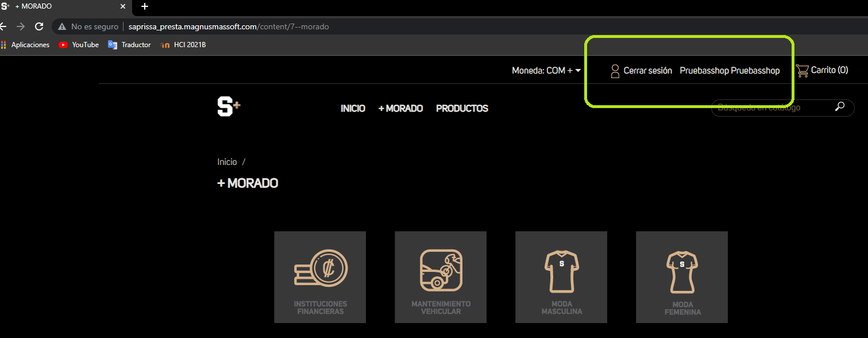Switch to the + MORADO navigation item
868x338 pixels.
pyautogui.click(x=400, y=108)
